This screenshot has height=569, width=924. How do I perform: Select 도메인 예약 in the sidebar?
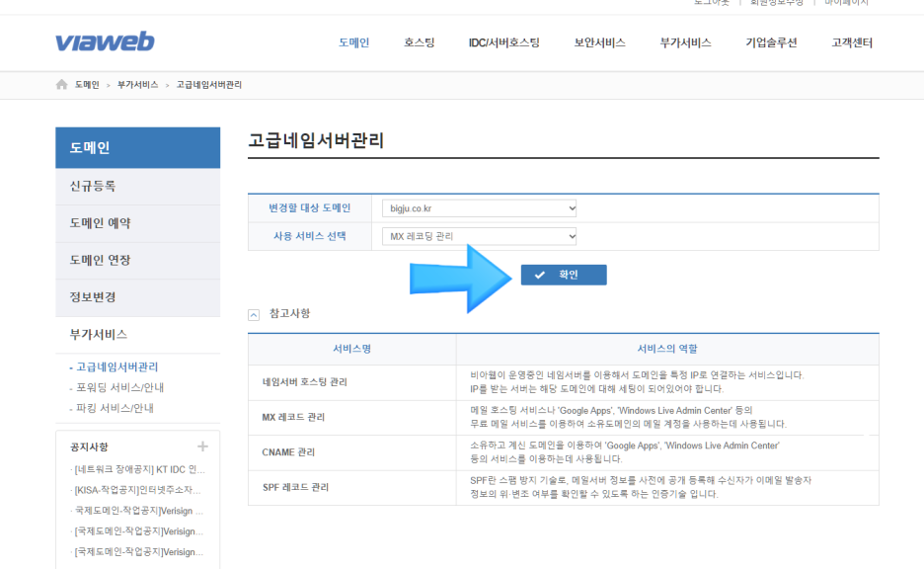tap(138, 223)
